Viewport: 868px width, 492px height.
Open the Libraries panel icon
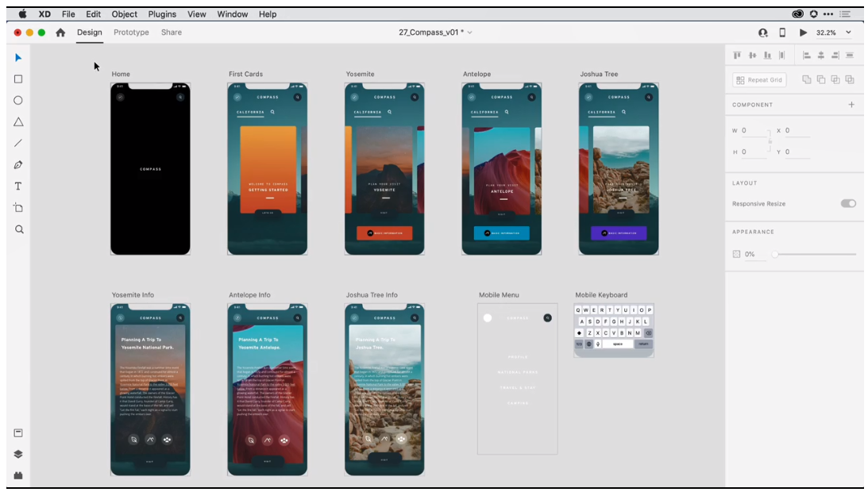pos(18,432)
